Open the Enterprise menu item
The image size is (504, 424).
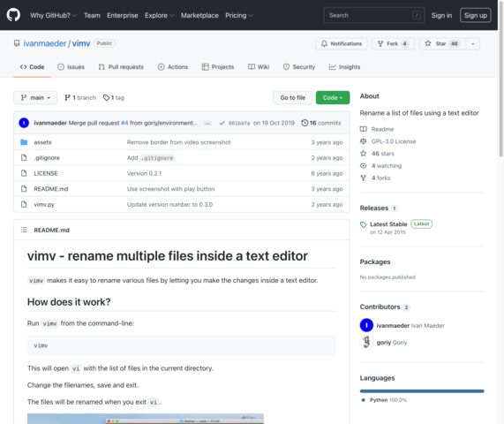tap(123, 15)
